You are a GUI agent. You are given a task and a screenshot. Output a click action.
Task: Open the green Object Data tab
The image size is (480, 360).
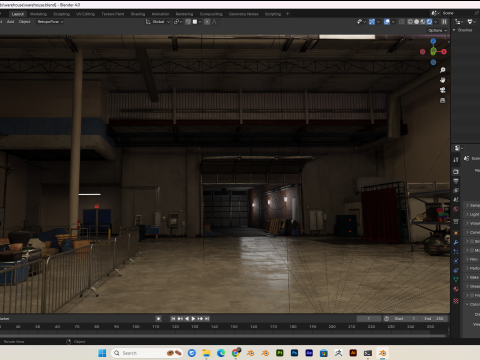coord(456,279)
